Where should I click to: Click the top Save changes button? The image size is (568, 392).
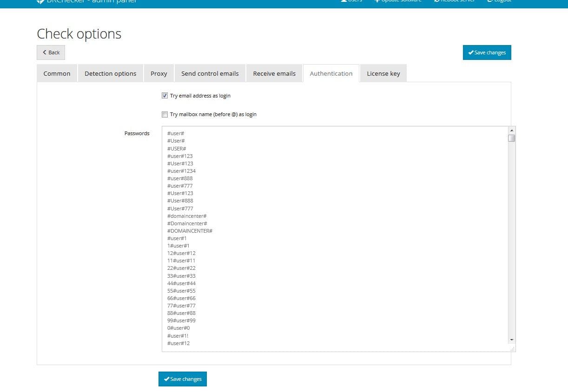487,52
